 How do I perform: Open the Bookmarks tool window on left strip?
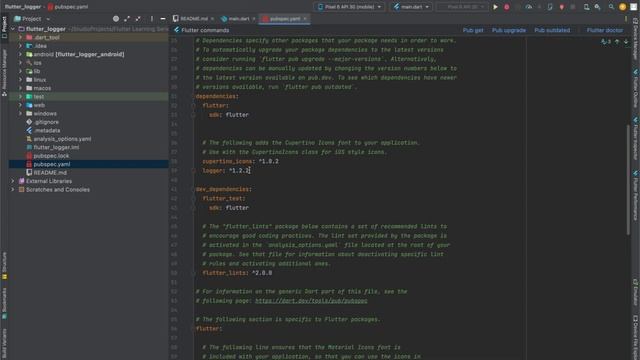[x=4, y=303]
